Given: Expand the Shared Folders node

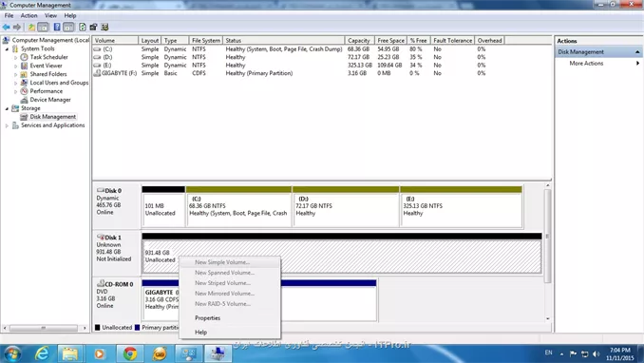Looking at the screenshot, I should [x=16, y=74].
